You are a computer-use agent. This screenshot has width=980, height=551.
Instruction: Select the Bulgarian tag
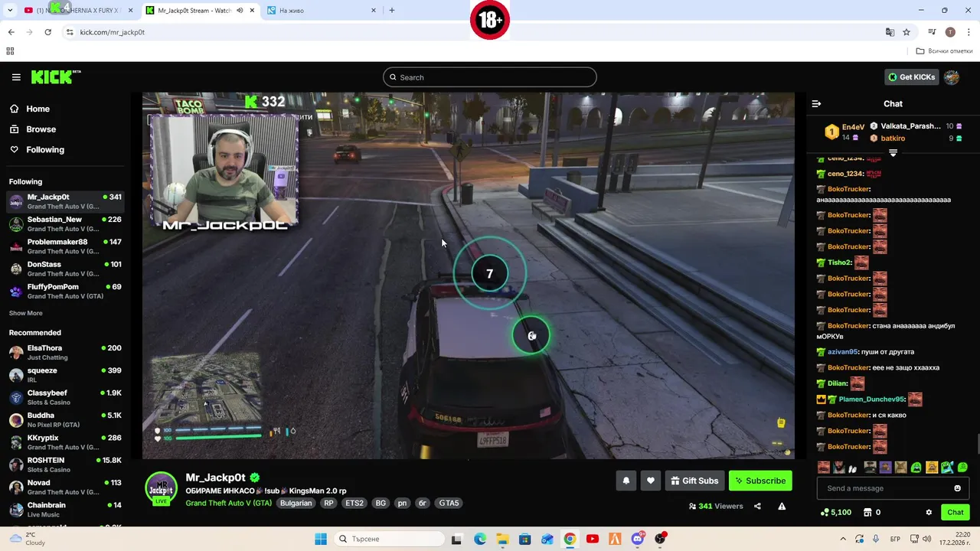pyautogui.click(x=296, y=503)
